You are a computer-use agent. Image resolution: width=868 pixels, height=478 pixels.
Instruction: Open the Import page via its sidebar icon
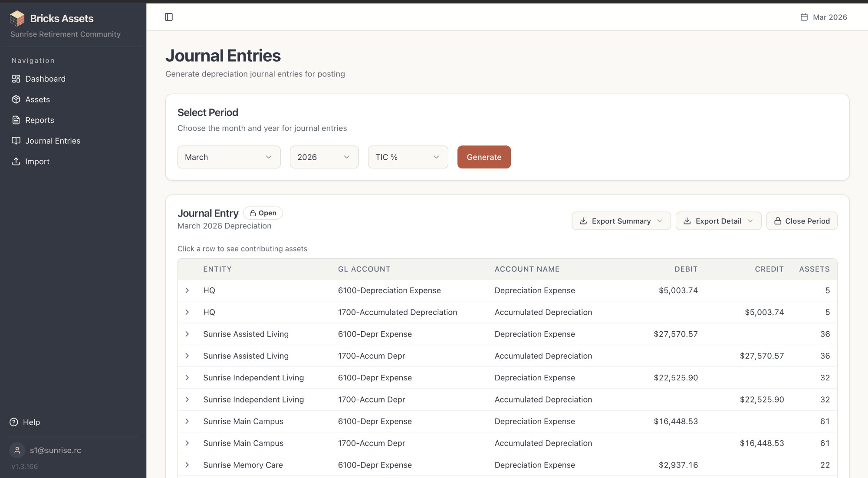(x=16, y=161)
